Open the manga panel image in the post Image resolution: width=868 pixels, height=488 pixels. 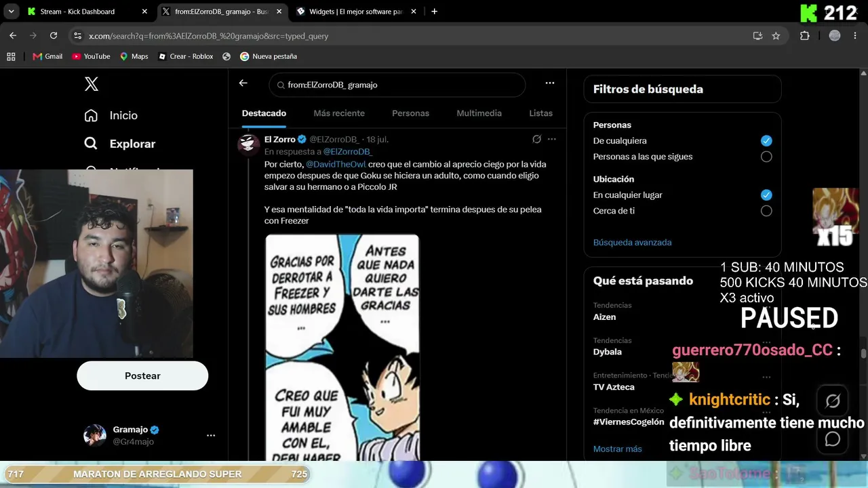coord(342,348)
